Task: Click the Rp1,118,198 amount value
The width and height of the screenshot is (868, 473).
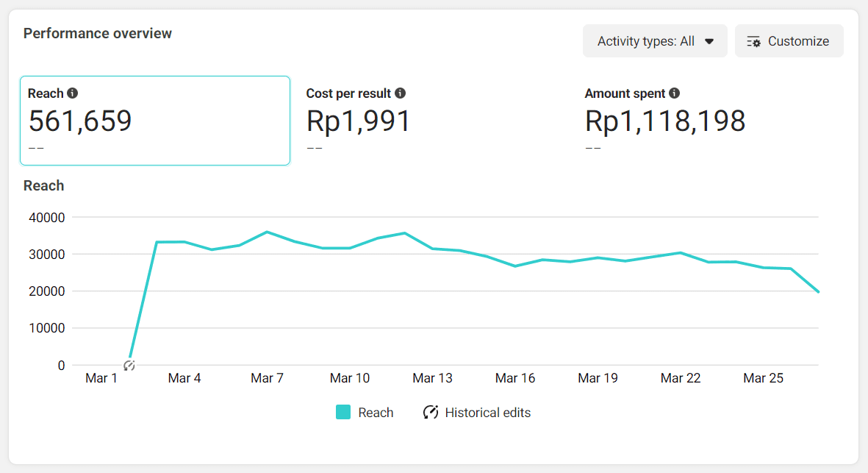Action: (664, 121)
